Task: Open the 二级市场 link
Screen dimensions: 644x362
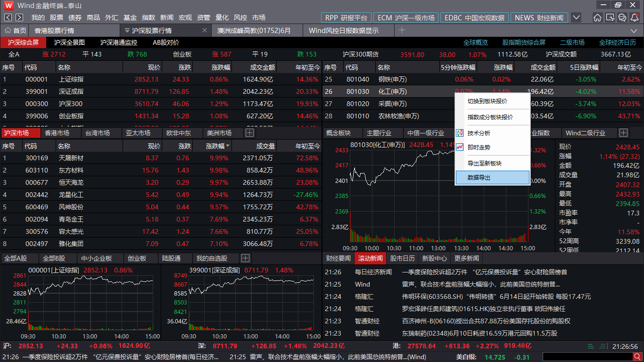Action: pyautogui.click(x=572, y=42)
